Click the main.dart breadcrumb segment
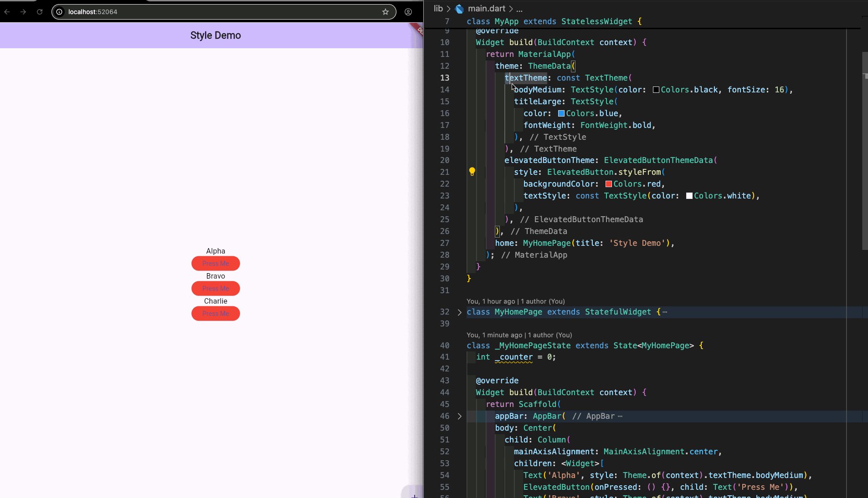This screenshot has height=498, width=868. tap(487, 8)
